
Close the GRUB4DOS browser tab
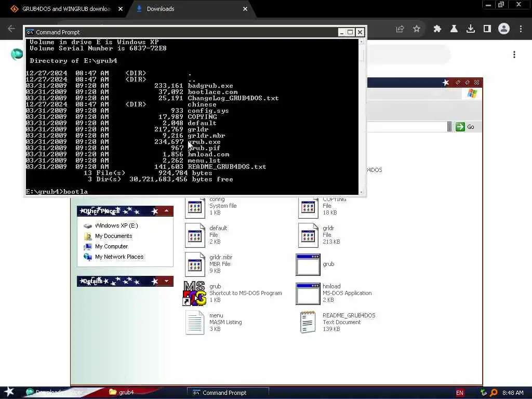(x=121, y=9)
